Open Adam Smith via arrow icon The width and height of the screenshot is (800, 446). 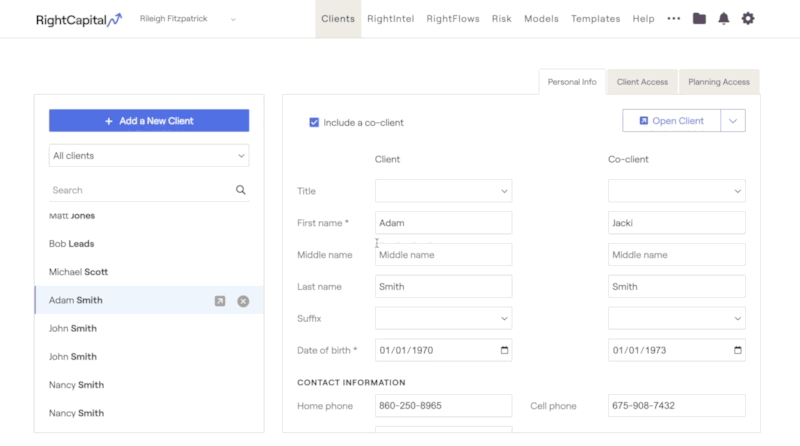[220, 301]
